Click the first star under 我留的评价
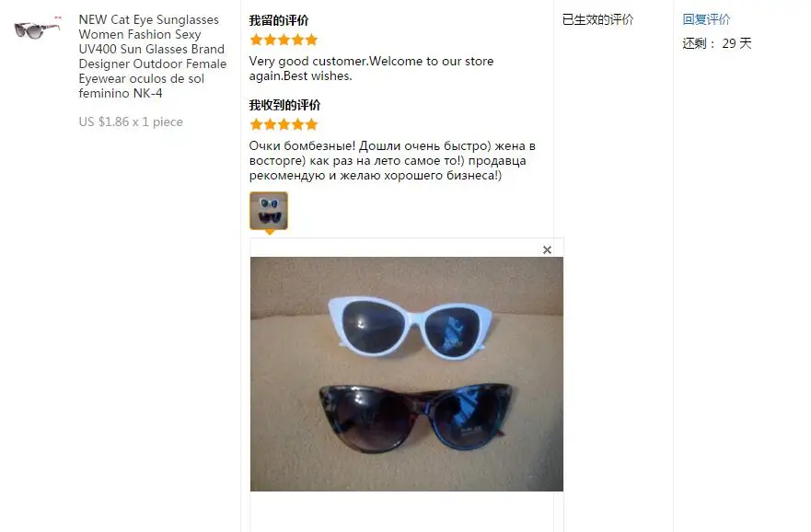The width and height of the screenshot is (811, 532). point(256,40)
